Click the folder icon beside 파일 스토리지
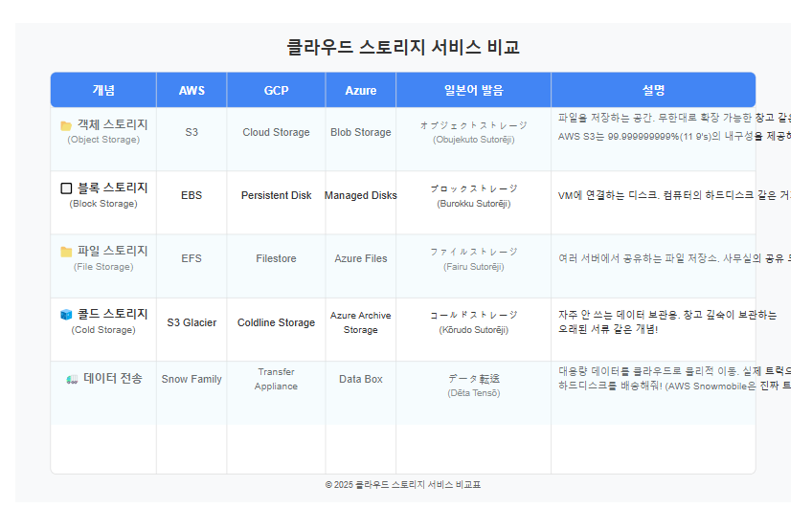This screenshot has width=812, height=508. tap(66, 252)
